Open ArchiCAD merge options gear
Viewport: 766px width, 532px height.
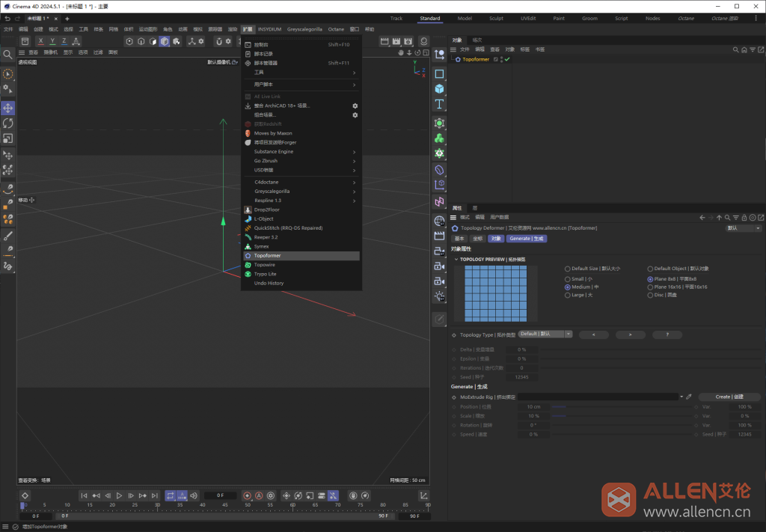[x=355, y=106]
